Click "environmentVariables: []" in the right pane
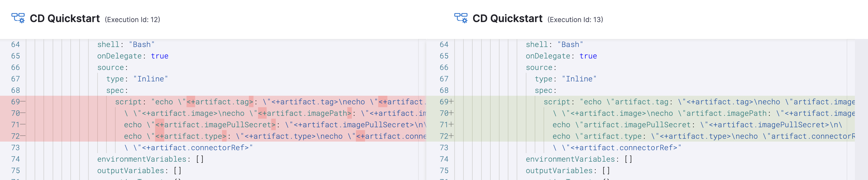Screen dimensions: 868x180 click(578, 159)
